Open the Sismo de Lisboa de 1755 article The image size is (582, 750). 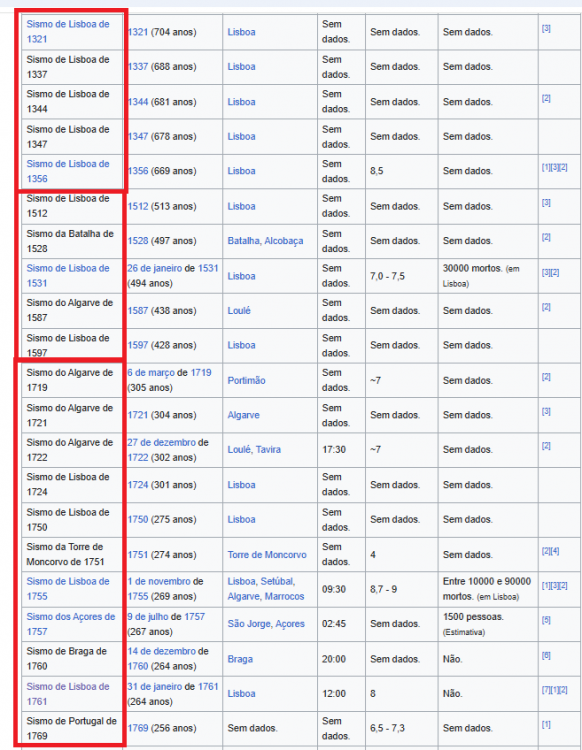pyautogui.click(x=67, y=589)
